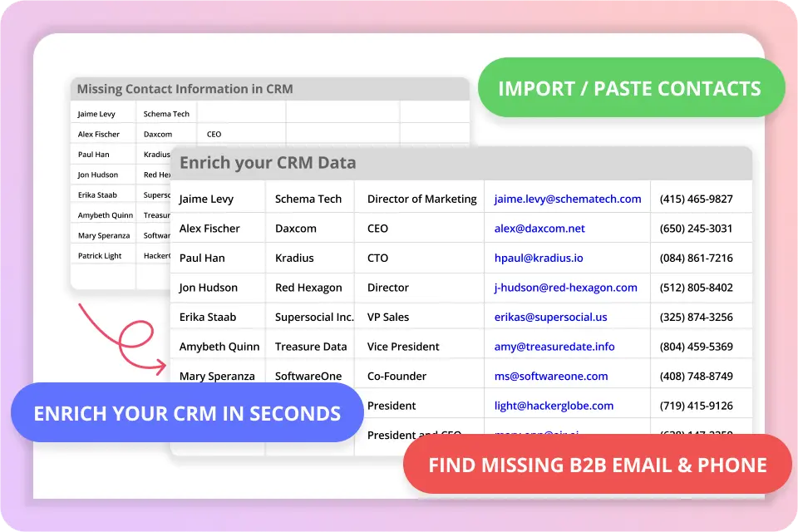Click the Enrich your CRM Data header
The width and height of the screenshot is (798, 532).
[268, 163]
